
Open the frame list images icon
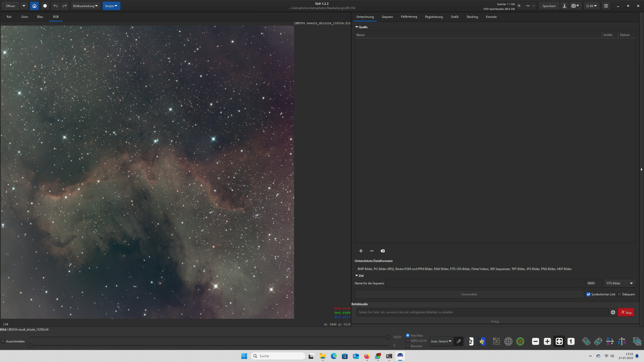pyautogui.click(x=637, y=341)
